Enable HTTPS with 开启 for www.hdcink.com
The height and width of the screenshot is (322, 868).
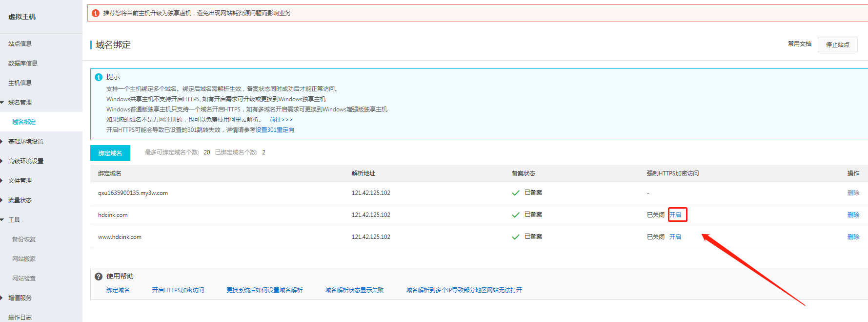click(675, 237)
